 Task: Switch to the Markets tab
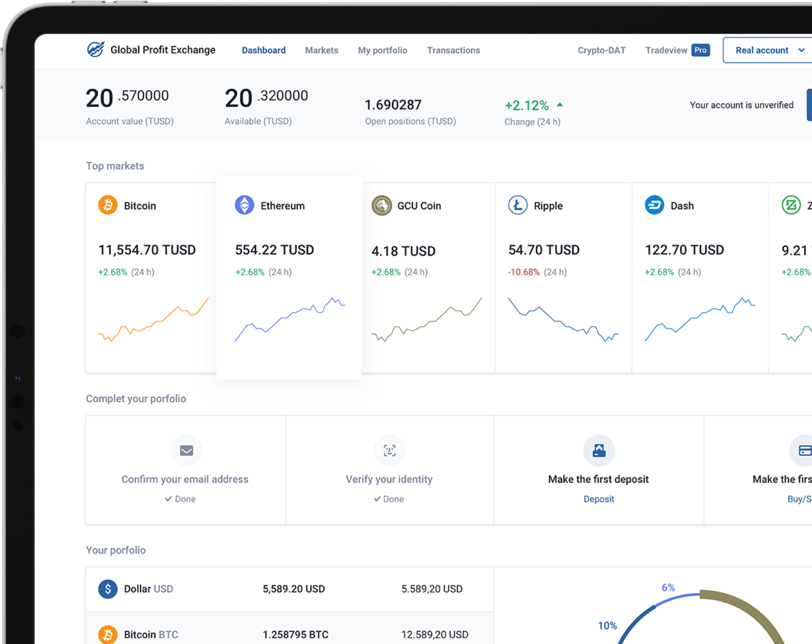point(321,50)
